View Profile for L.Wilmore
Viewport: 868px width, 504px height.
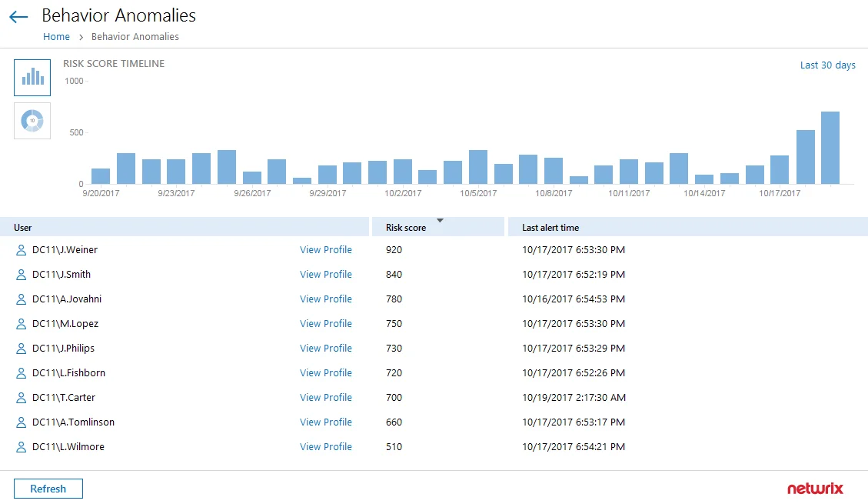pos(326,446)
